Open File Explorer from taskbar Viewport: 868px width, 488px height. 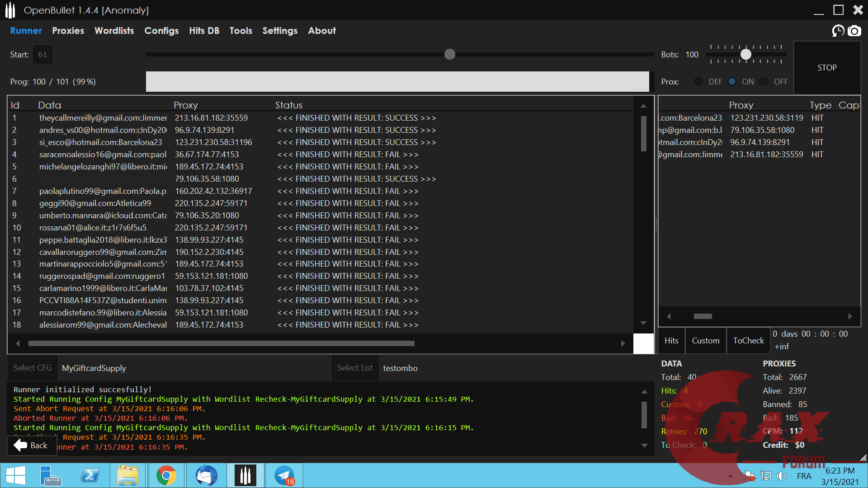tap(127, 476)
